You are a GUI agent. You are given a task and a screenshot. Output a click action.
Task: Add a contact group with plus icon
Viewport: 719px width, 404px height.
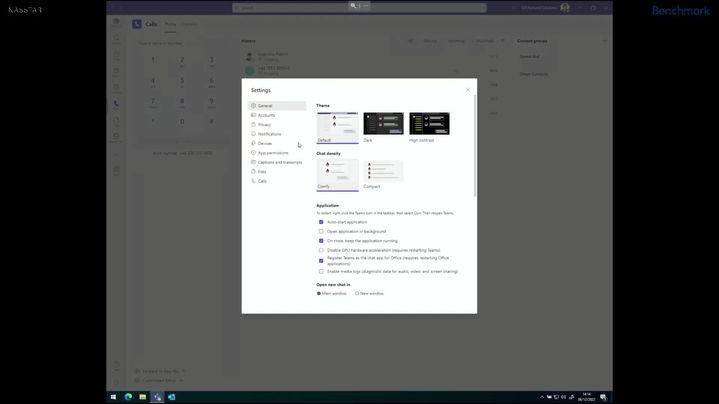pos(604,41)
